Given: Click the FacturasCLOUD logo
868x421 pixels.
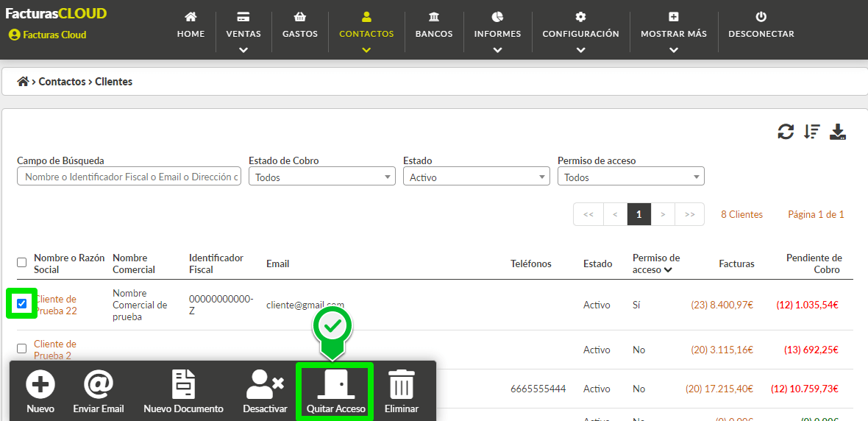Looking at the screenshot, I should 56,14.
